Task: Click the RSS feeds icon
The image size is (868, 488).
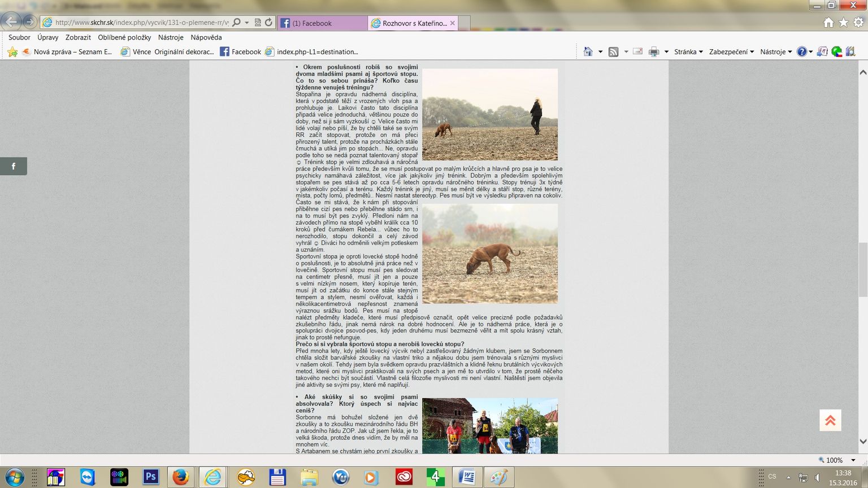Action: pos(614,51)
